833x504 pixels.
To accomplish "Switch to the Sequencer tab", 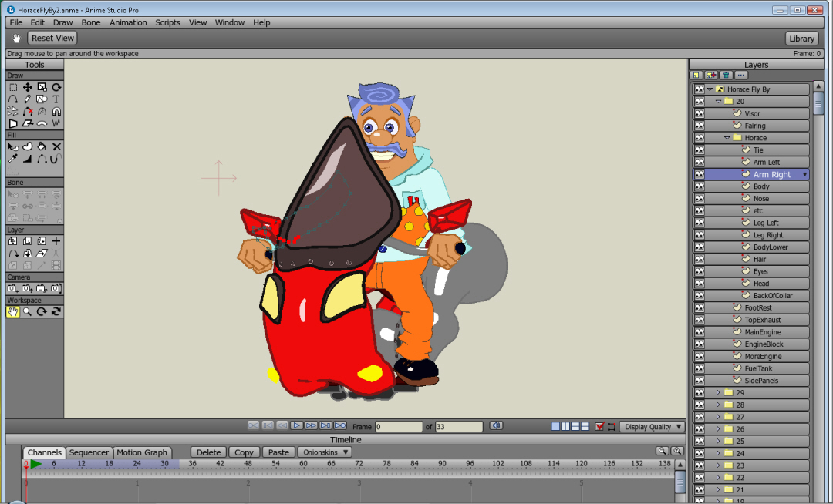I will (x=89, y=452).
